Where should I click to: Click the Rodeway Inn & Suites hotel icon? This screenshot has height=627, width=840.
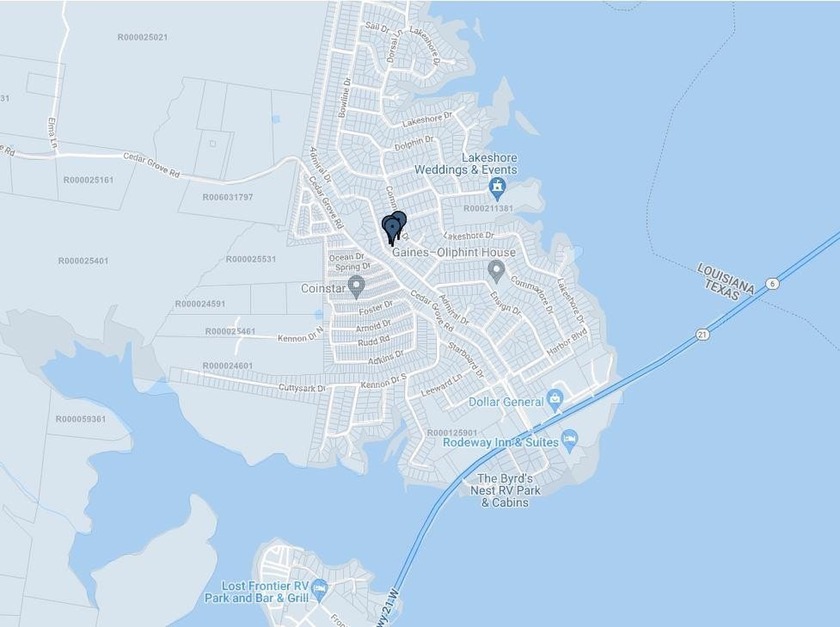click(x=570, y=439)
